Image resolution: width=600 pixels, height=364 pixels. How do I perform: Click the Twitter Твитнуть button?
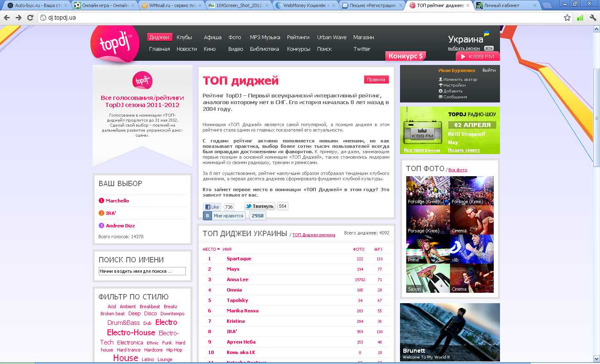[x=260, y=206]
